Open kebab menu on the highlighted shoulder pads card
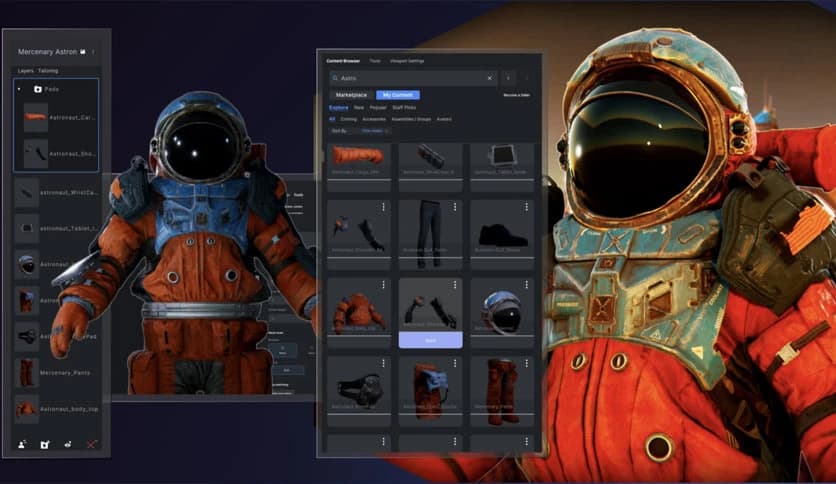The height and width of the screenshot is (484, 836). [455, 285]
